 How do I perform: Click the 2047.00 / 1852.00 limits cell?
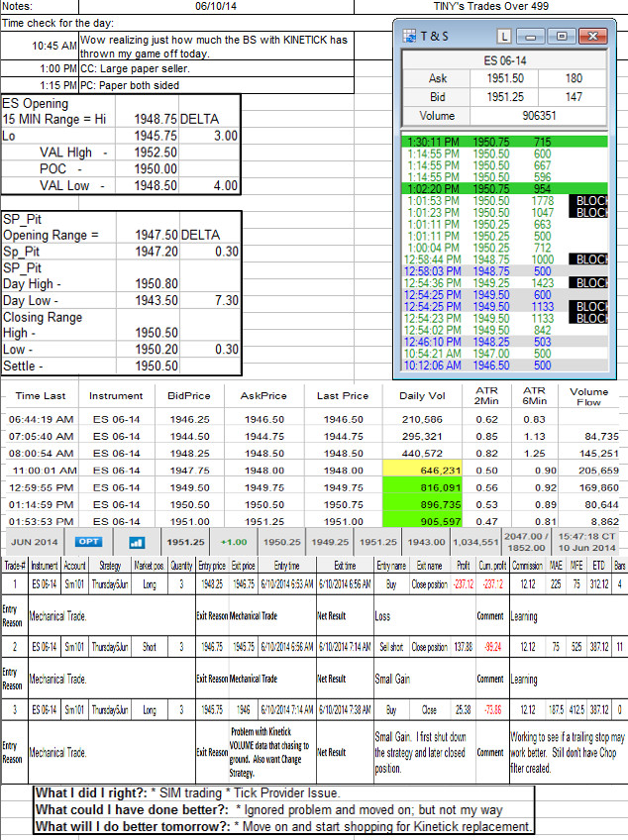[526, 542]
